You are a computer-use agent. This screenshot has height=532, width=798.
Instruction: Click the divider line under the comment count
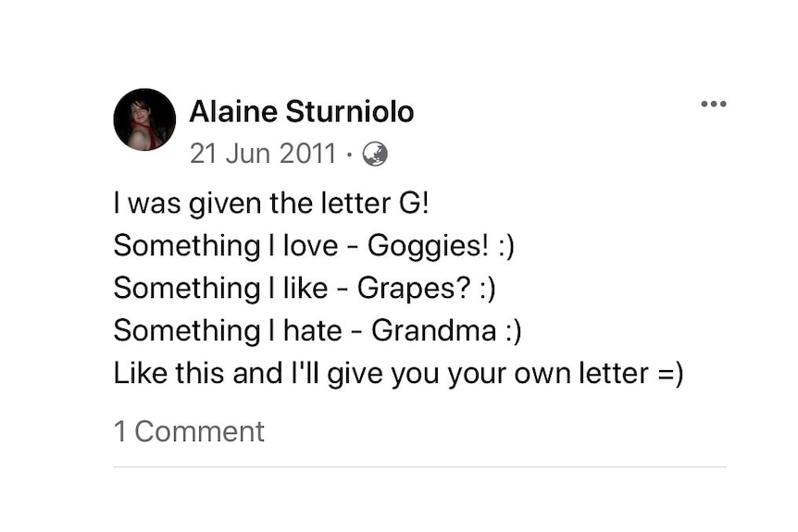[x=420, y=466]
